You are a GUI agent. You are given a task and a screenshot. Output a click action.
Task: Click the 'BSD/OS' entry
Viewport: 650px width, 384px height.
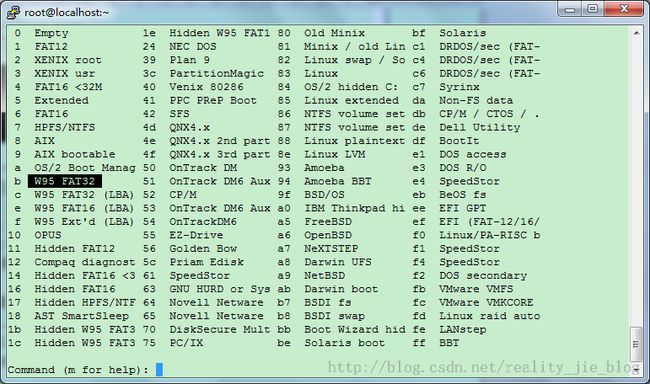325,195
